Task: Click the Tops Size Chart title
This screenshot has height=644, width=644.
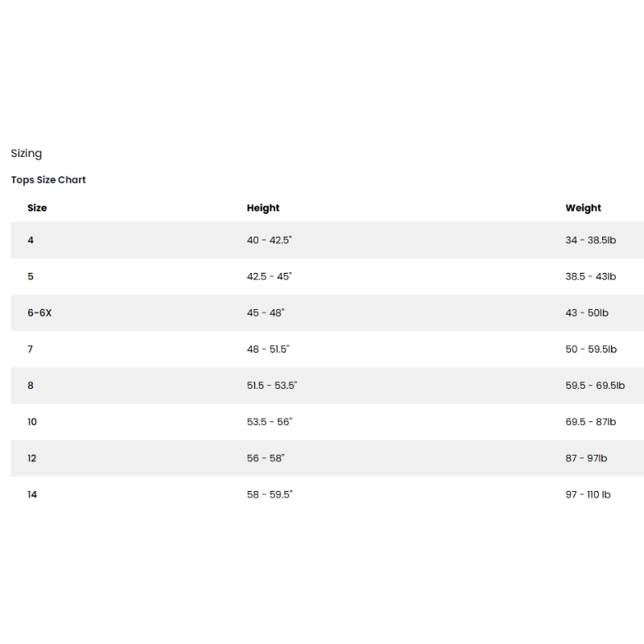Action: tap(48, 180)
